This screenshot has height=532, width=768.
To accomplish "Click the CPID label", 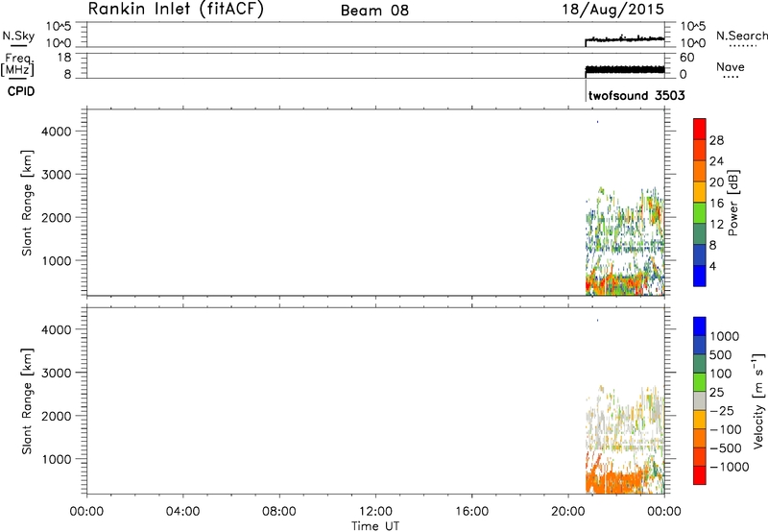I will (x=21, y=91).
